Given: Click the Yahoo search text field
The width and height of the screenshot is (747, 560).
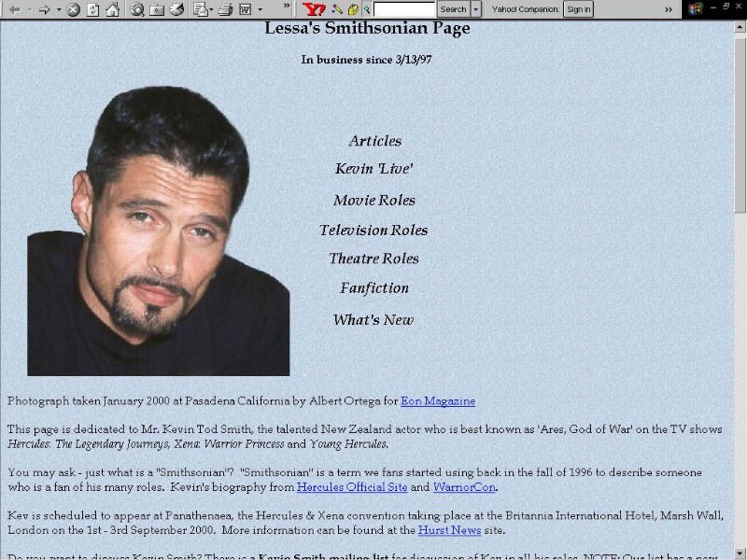Looking at the screenshot, I should (x=403, y=9).
